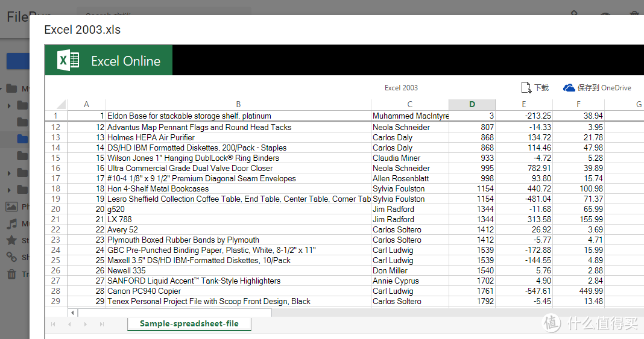Click the download (下载) file icon
Screen dimensions: 644x339
pyautogui.click(x=526, y=88)
